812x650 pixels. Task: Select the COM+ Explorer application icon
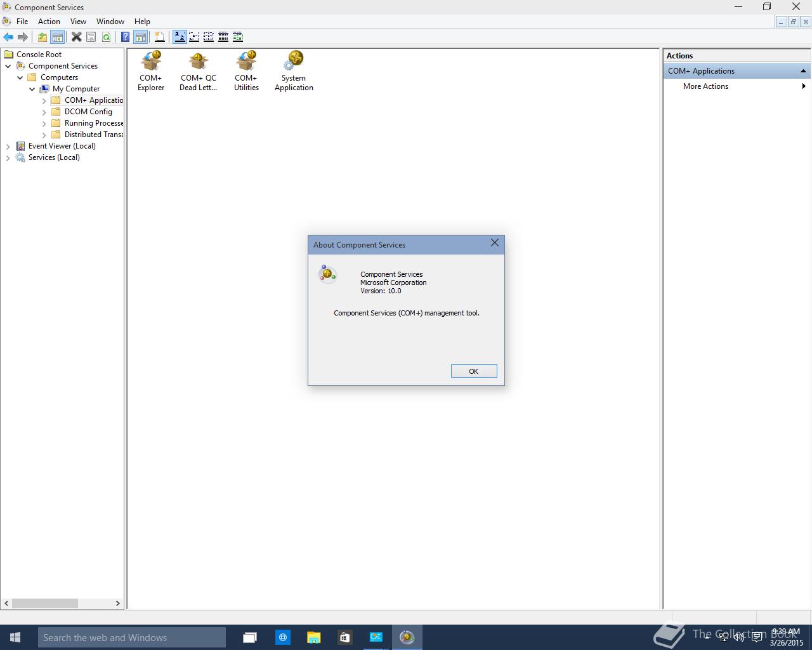click(x=151, y=71)
